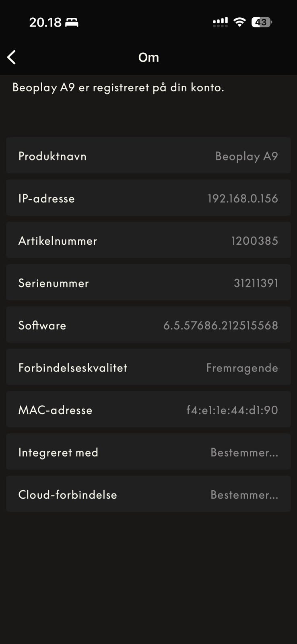Tap the Om page title
This screenshot has height=644, width=297.
click(x=148, y=57)
